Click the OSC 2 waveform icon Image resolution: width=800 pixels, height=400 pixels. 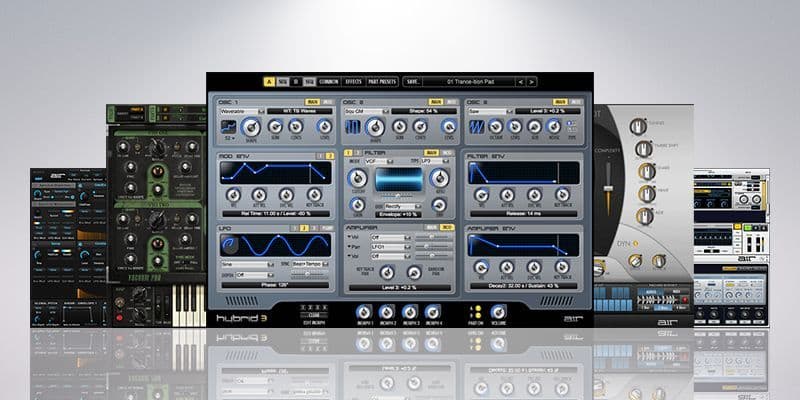[x=353, y=127]
